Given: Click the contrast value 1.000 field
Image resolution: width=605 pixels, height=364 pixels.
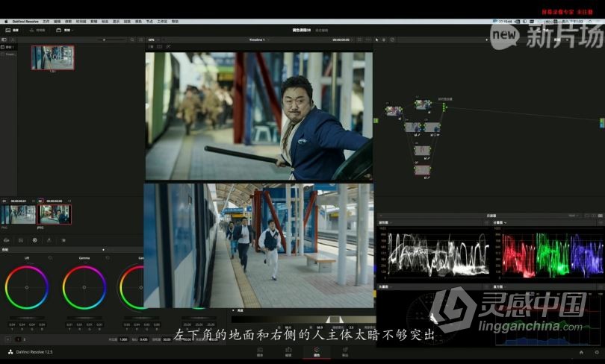Looking at the screenshot, I should tap(123, 339).
